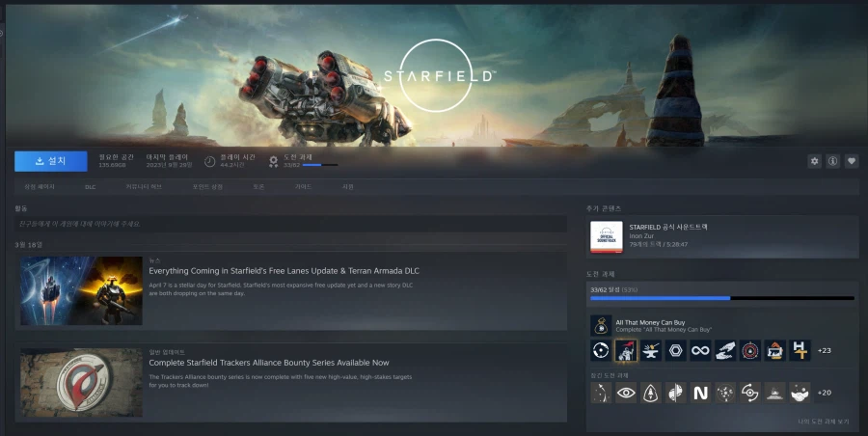Select the infinity symbol achievement icon
Screen dimensions: 868x436
coord(700,350)
